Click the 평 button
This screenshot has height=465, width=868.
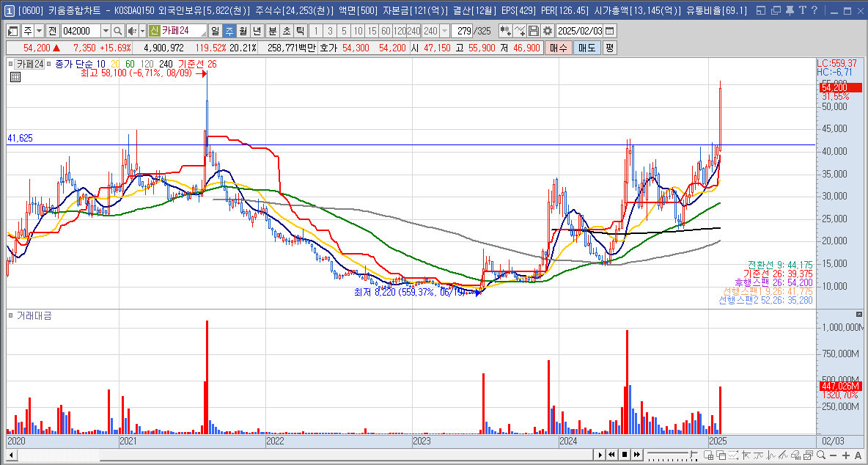pyautogui.click(x=609, y=48)
